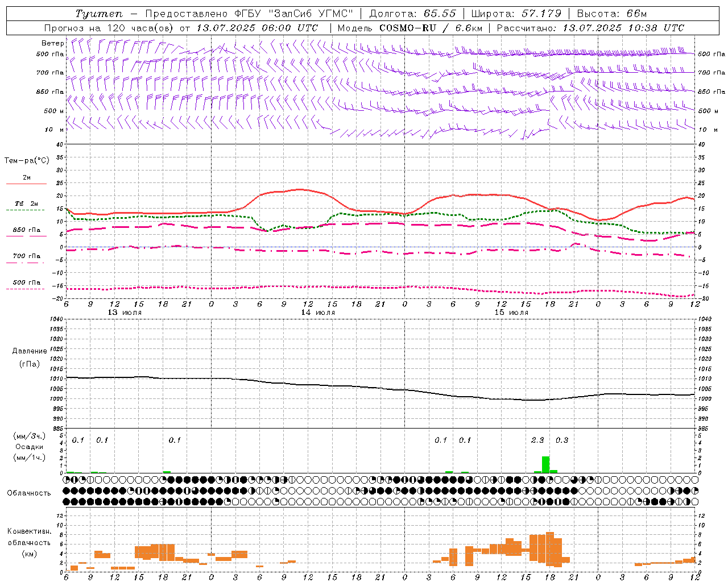The width and height of the screenshot is (728, 582).
Task: Click the "(км)" convective height unit label
Action: (29, 553)
